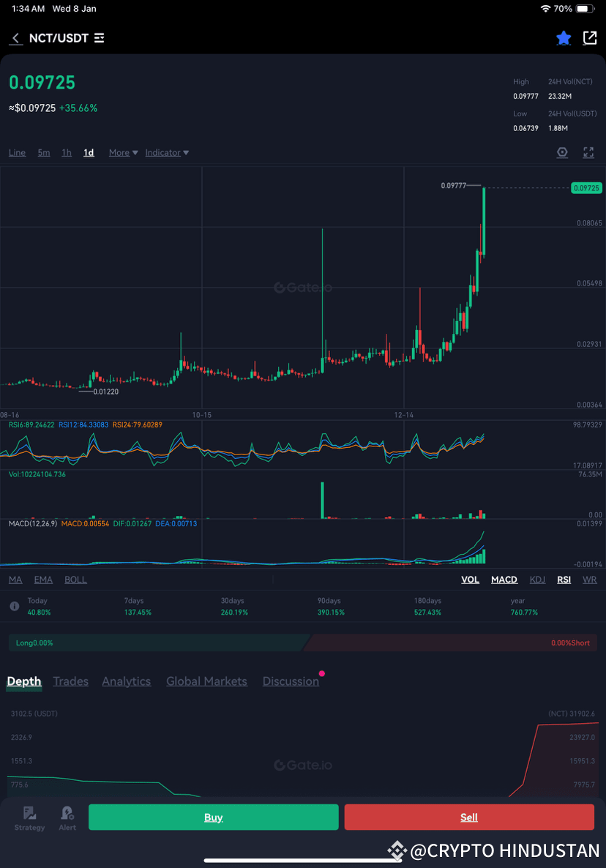Tap the star to favorite NCT/USDT
The height and width of the screenshot is (868, 606).
click(563, 38)
